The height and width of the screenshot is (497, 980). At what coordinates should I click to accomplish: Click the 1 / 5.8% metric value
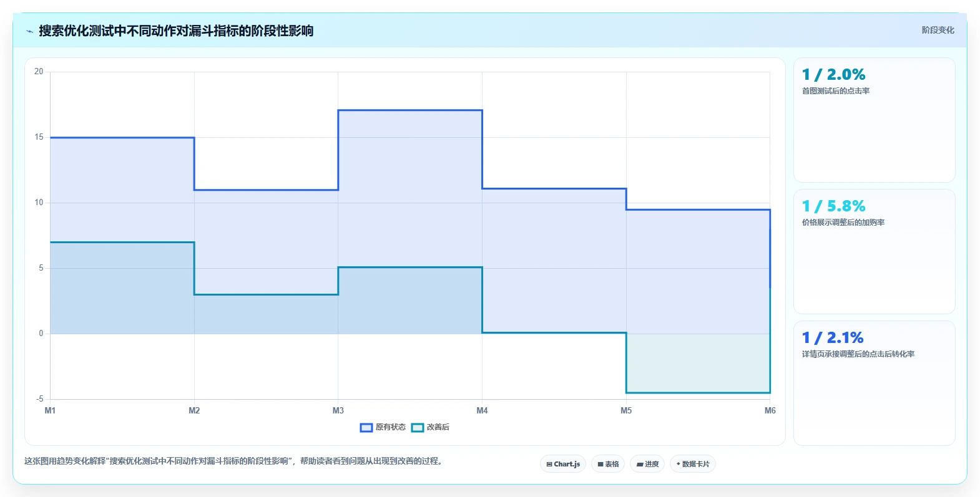coord(833,206)
